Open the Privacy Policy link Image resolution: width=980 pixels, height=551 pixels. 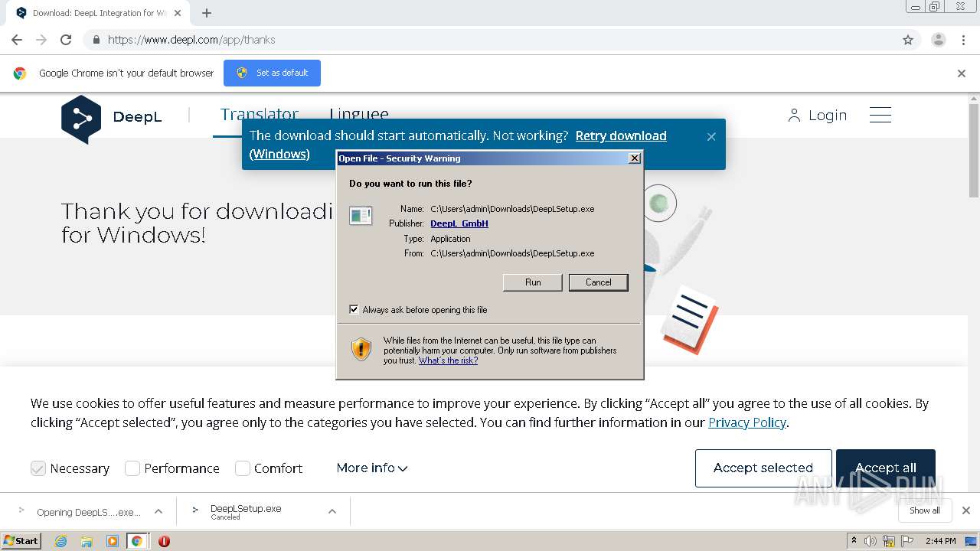tap(747, 422)
